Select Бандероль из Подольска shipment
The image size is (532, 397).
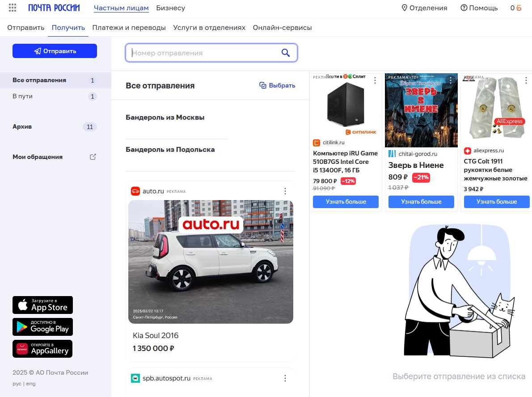[170, 150]
